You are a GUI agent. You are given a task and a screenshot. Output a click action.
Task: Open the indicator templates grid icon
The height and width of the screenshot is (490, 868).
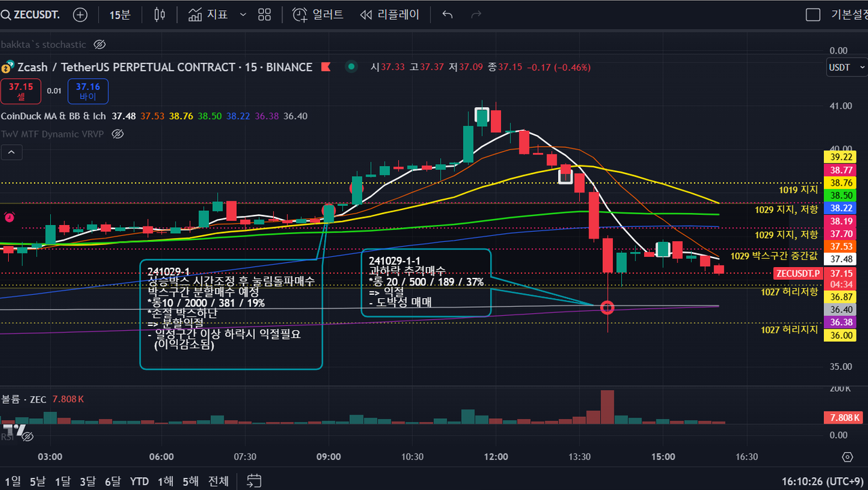[264, 14]
